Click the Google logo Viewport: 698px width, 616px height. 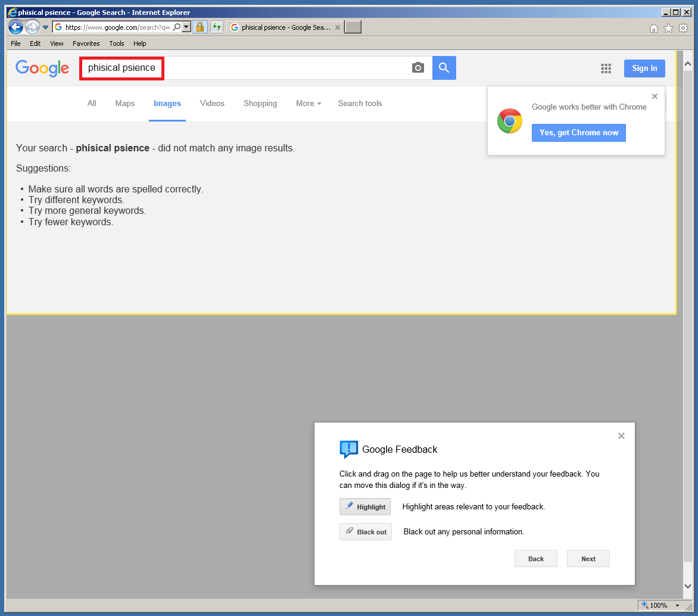pos(42,68)
